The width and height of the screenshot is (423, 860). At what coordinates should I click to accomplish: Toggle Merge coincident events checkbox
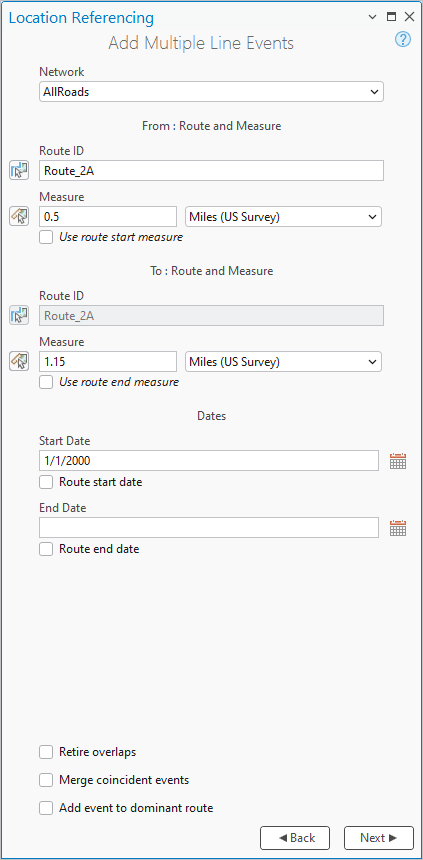click(46, 780)
